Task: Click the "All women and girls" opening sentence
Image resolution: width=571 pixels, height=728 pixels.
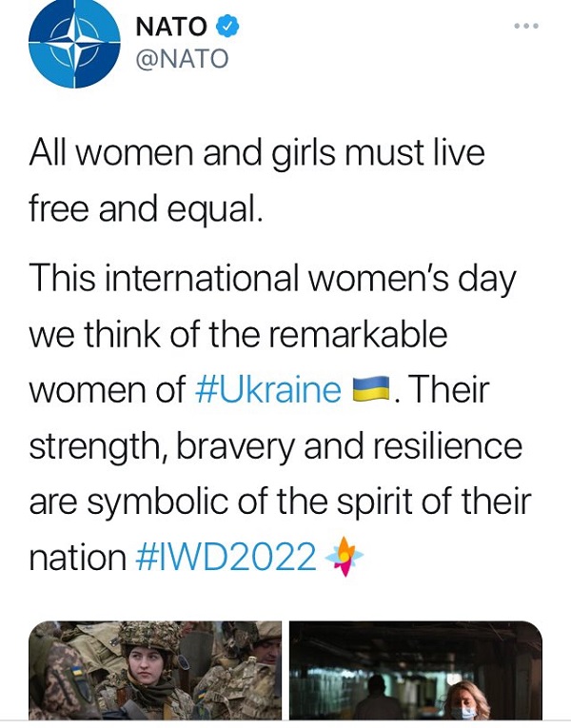Action: [x=257, y=152]
